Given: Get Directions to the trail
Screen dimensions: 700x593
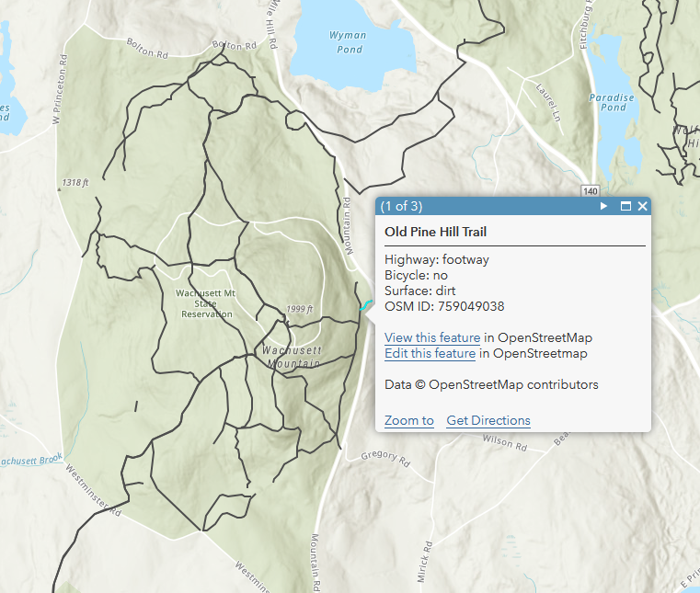Looking at the screenshot, I should pyautogui.click(x=488, y=420).
